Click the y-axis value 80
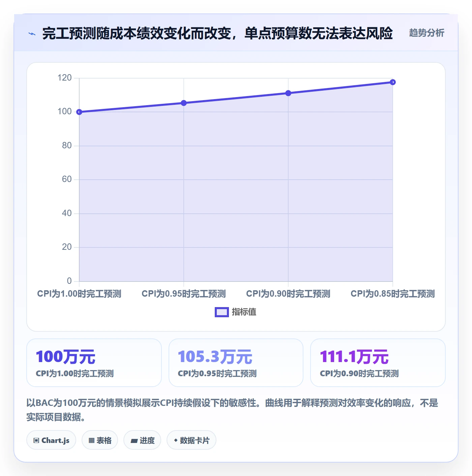Screen dimensions: 472x476 67,146
